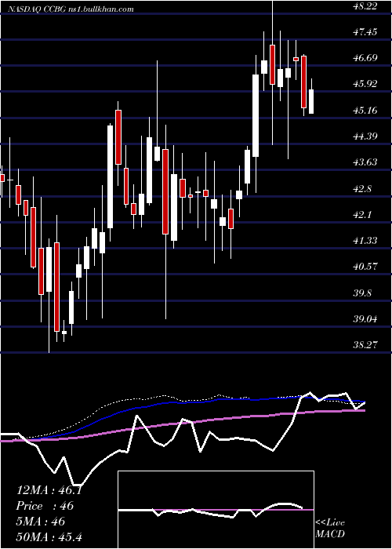Viewport: 392px width, 549px height.
Task: Click the 12MA : 46.1 readout
Action: pos(49,490)
